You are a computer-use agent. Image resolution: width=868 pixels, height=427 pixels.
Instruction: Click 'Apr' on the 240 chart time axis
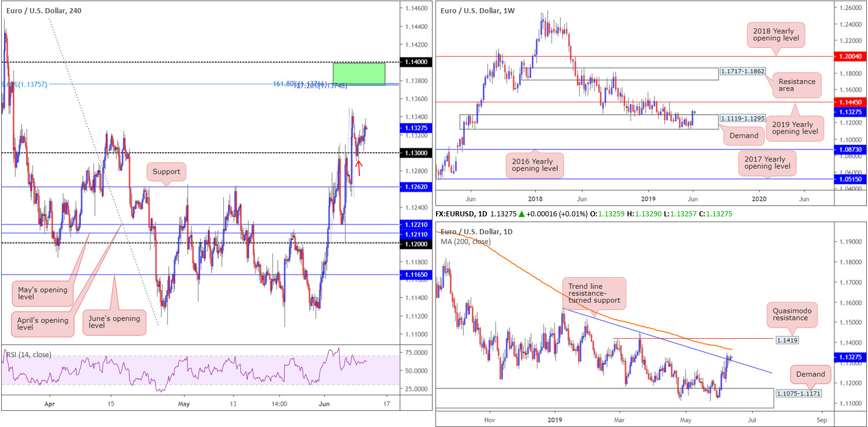click(x=50, y=404)
